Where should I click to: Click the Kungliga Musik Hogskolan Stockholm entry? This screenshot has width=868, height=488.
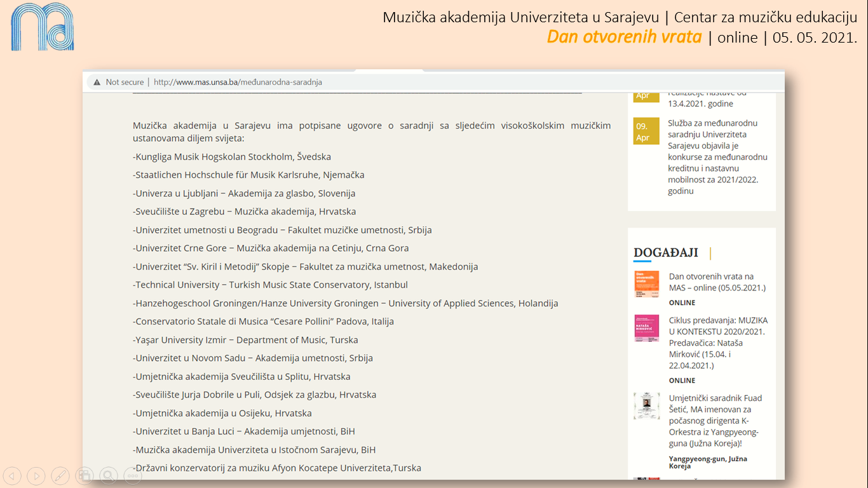pyautogui.click(x=232, y=156)
